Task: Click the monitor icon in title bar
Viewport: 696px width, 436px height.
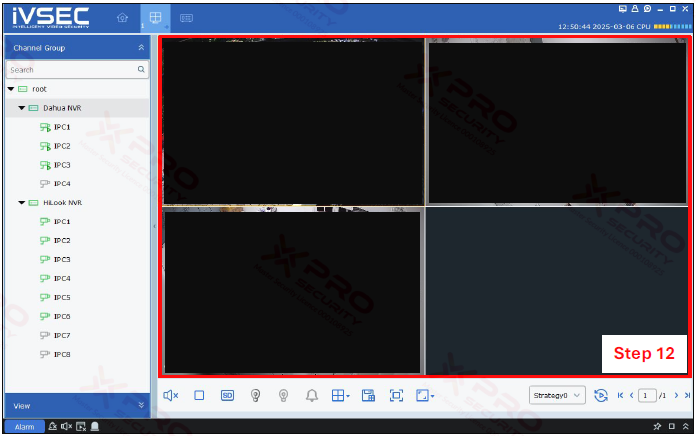Action: 623,9
